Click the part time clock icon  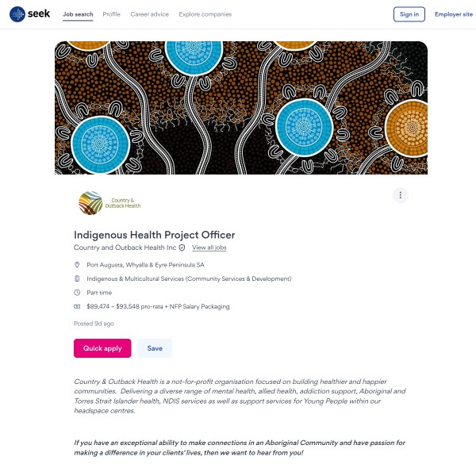(78, 293)
